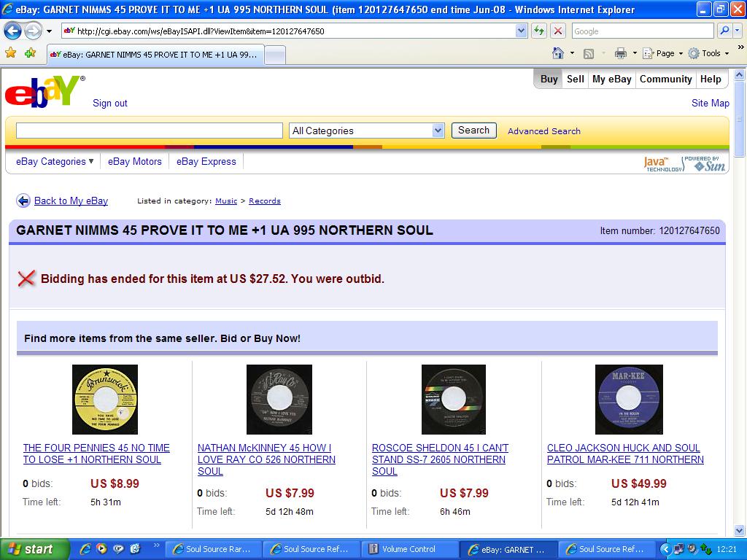Click the page scrollbar down arrow
Screen dimensions: 747x560
740,531
